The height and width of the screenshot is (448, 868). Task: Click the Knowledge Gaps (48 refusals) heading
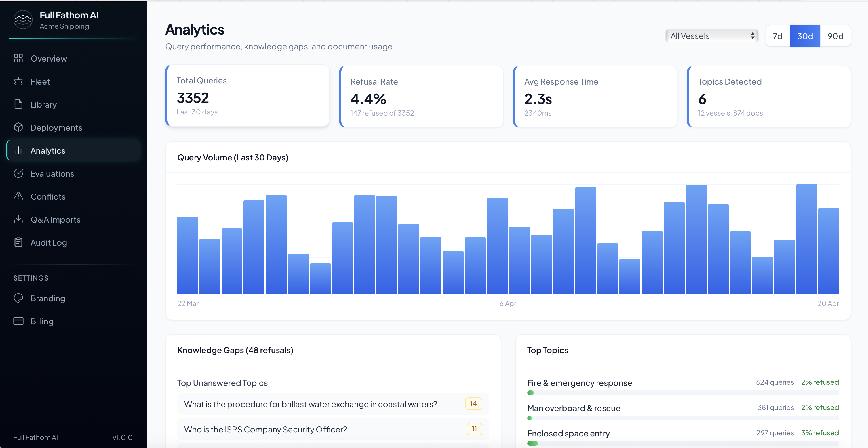tap(235, 350)
